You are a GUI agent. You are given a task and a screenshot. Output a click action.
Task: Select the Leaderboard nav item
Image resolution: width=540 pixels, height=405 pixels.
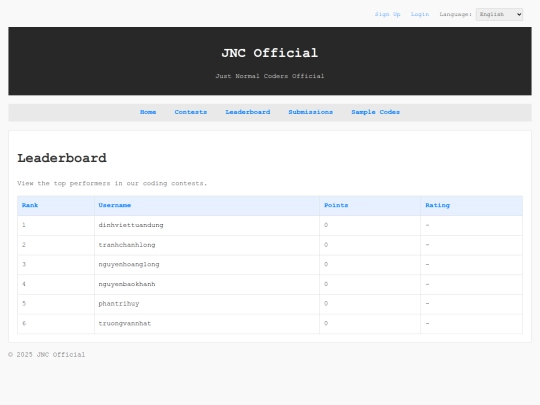(x=248, y=112)
